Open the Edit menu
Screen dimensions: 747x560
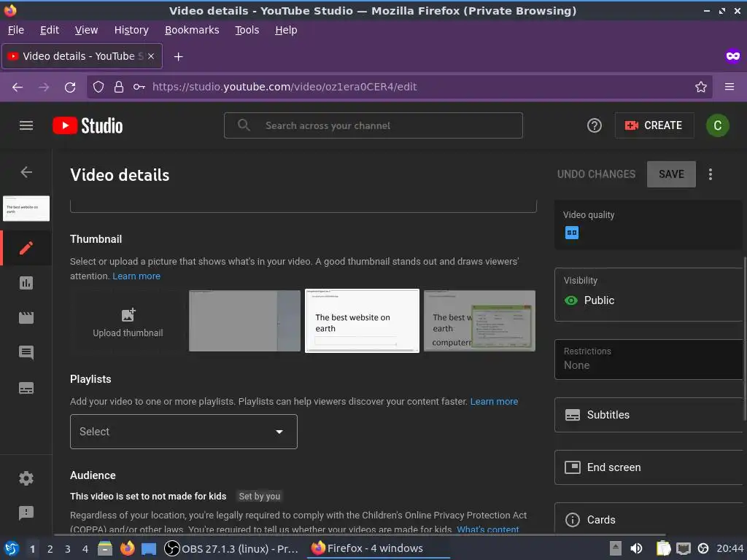tap(50, 30)
